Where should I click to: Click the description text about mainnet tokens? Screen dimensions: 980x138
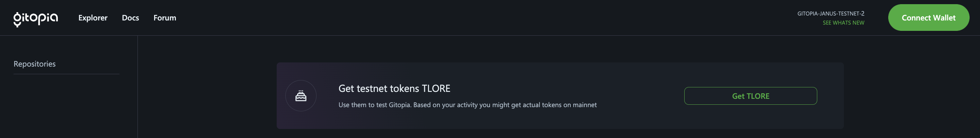click(x=467, y=105)
